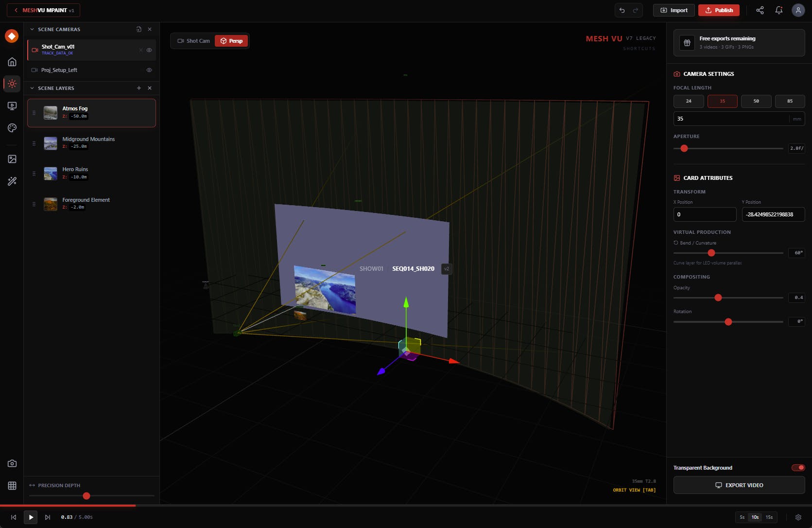
Task: Collapse the Scene Layers section chevron
Action: tap(32, 88)
